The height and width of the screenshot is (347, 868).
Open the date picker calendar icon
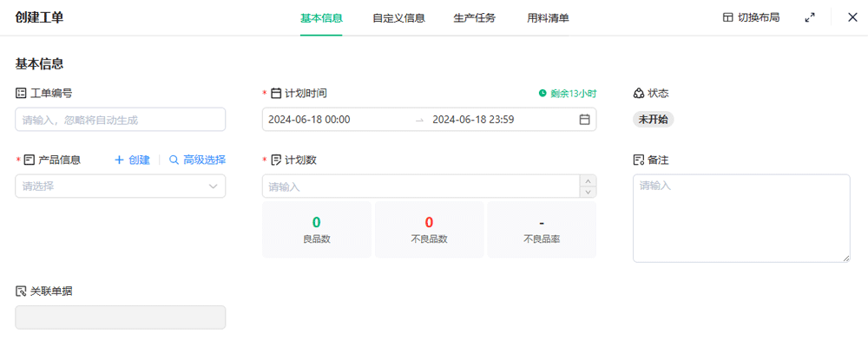[584, 119]
